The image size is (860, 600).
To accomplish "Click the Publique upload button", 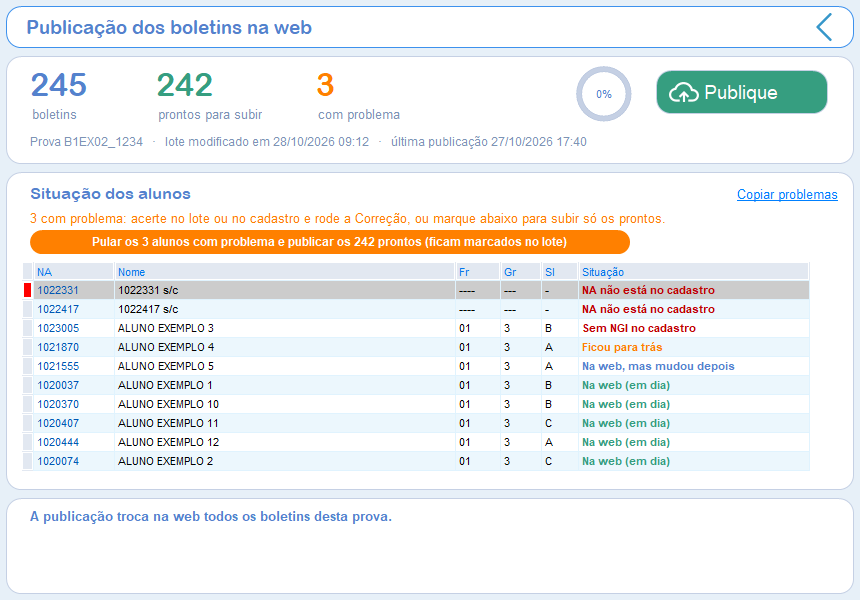I will [x=742, y=92].
